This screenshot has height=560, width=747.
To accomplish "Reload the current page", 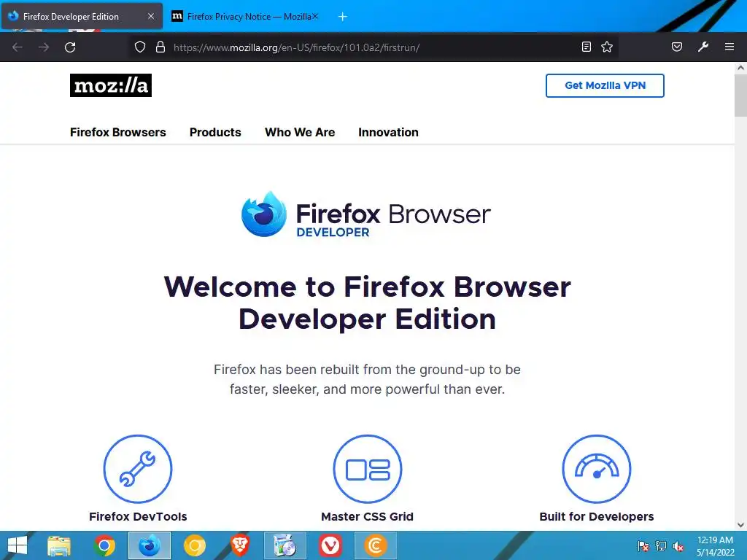I will coord(70,47).
